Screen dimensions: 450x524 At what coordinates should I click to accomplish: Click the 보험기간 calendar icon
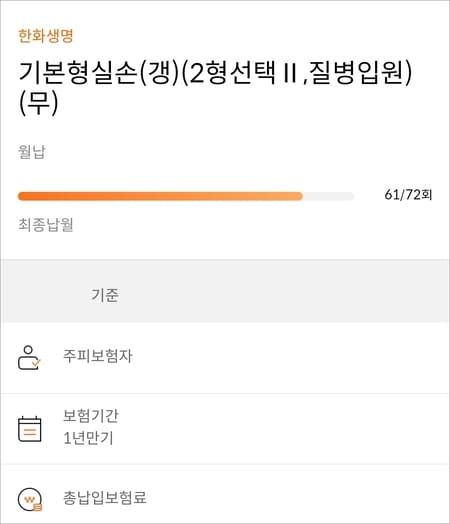click(29, 429)
